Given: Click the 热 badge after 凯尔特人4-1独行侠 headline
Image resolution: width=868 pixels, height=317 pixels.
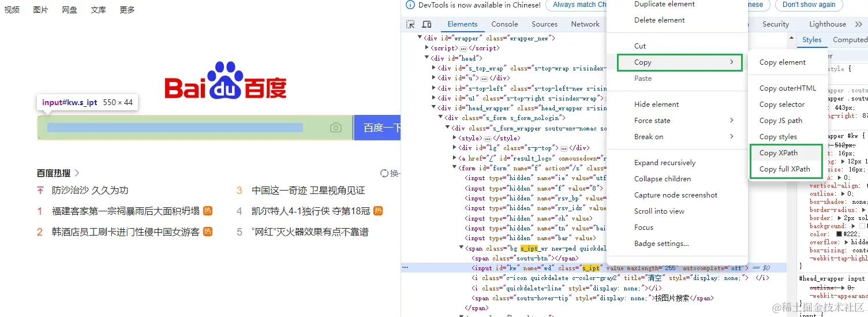Looking at the screenshot, I should coord(378,211).
